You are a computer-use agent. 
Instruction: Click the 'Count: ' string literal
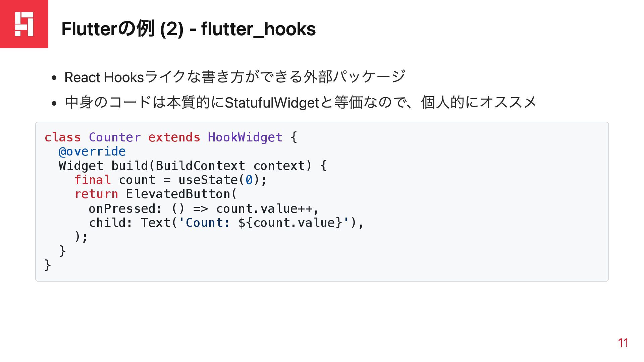coord(205,223)
